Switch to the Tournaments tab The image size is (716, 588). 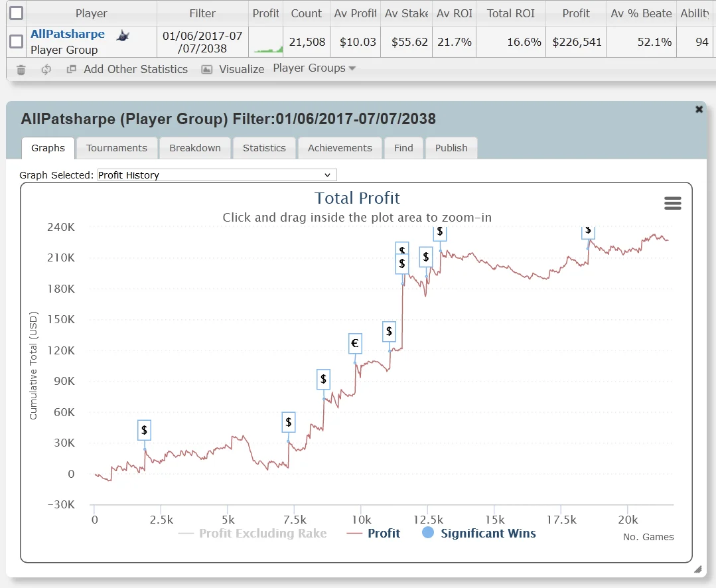click(117, 148)
